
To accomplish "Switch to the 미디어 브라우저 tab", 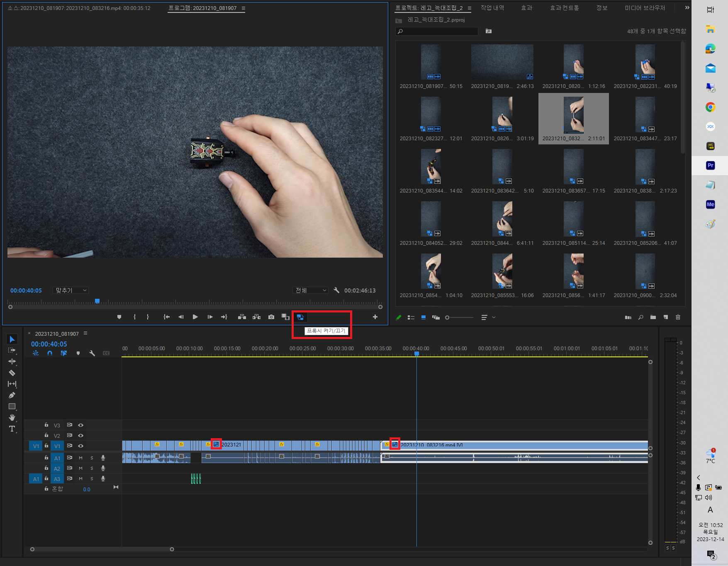I will point(645,8).
